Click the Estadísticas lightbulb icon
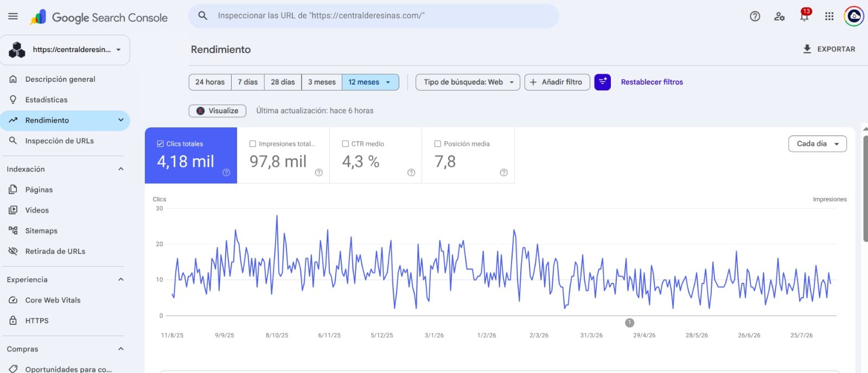The height and width of the screenshot is (373, 868). point(13,100)
